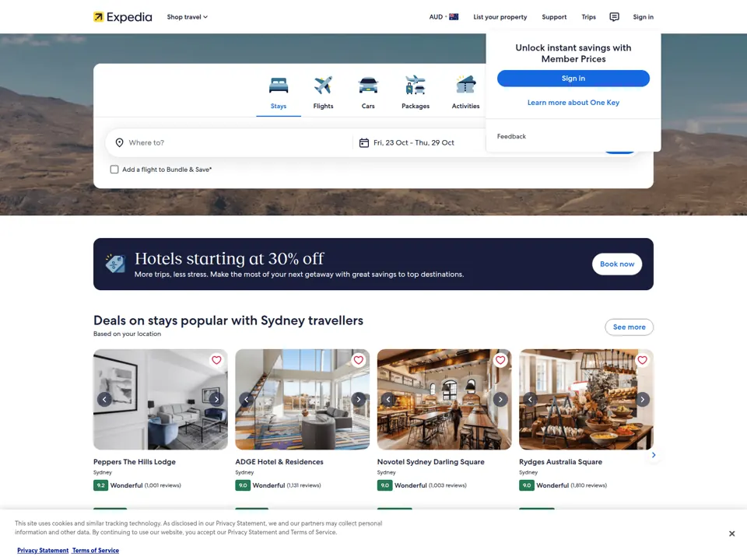Click the Expedia logo
This screenshot has height=560, width=747.
click(x=122, y=17)
